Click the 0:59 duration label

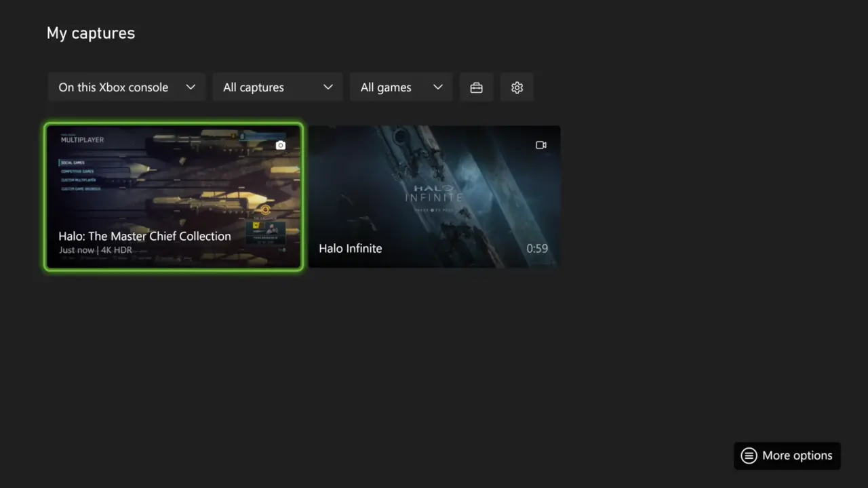point(537,248)
